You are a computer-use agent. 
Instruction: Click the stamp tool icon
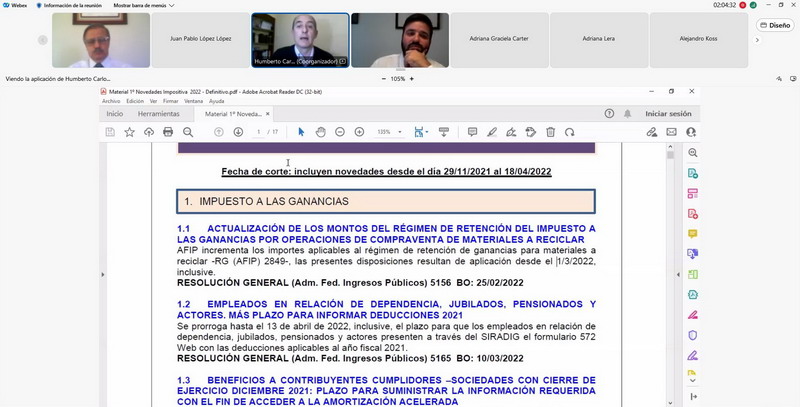[x=531, y=132]
